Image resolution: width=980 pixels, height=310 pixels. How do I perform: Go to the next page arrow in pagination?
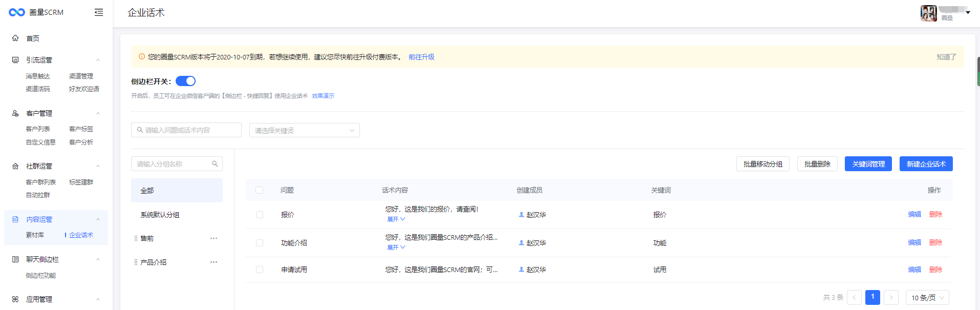click(891, 298)
